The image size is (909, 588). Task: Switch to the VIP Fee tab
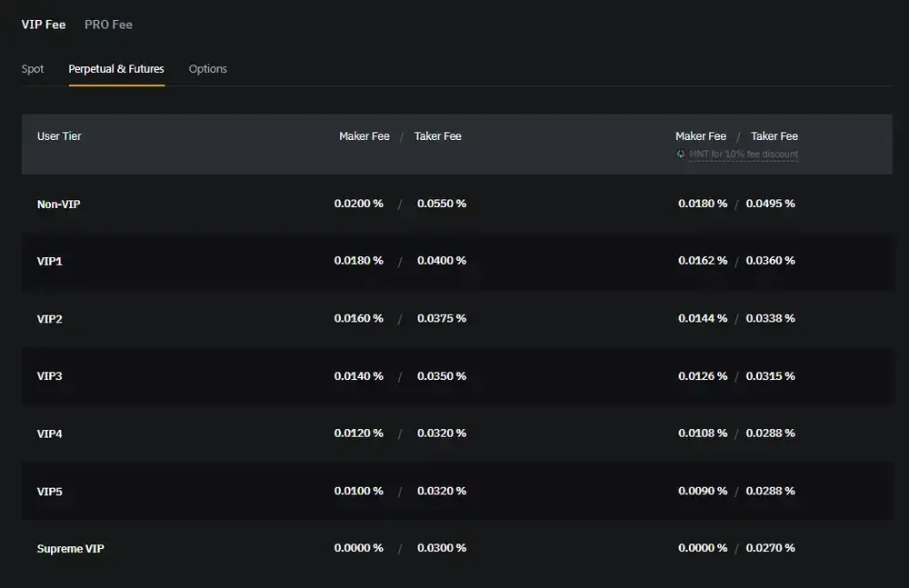(x=44, y=25)
